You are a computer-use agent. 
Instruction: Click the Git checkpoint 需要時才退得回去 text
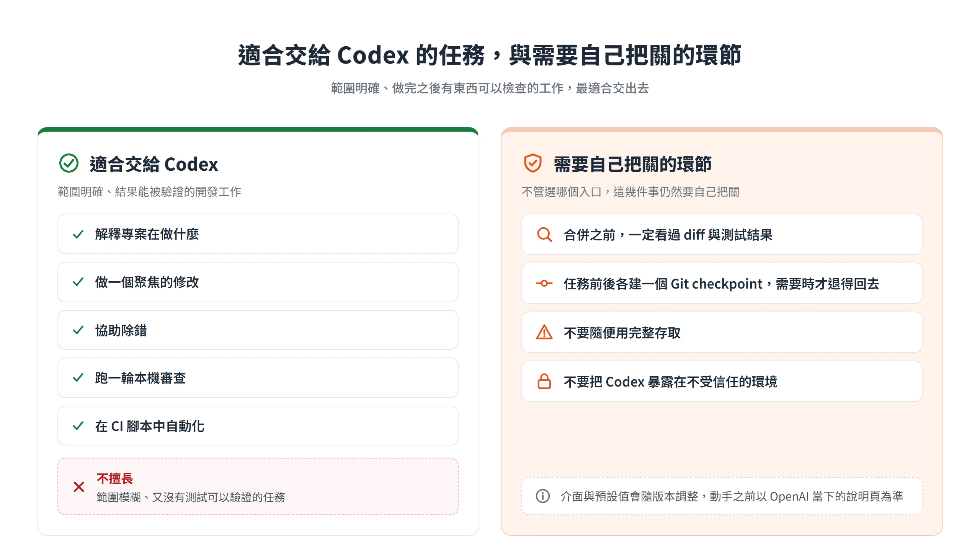point(721,284)
